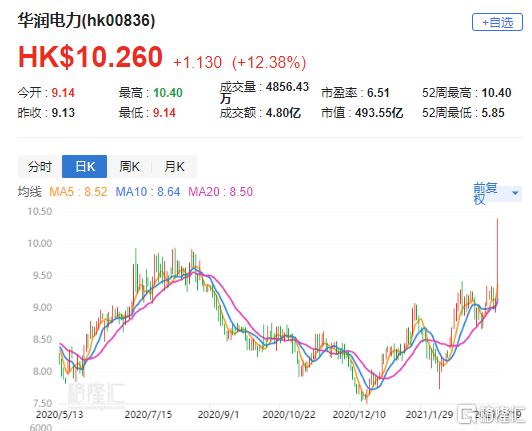
Task: Click y-axis label 8.50
Action: click(42, 339)
